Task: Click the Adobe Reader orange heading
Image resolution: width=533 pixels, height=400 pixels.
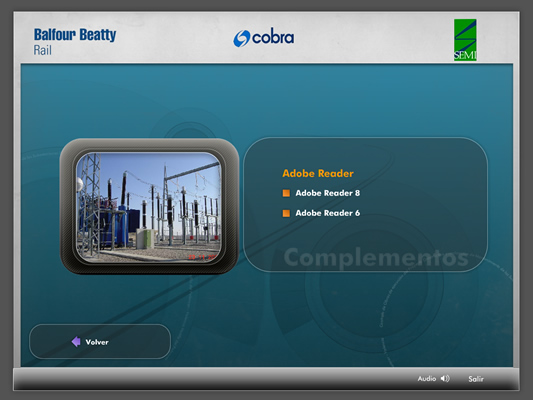Action: (x=318, y=173)
